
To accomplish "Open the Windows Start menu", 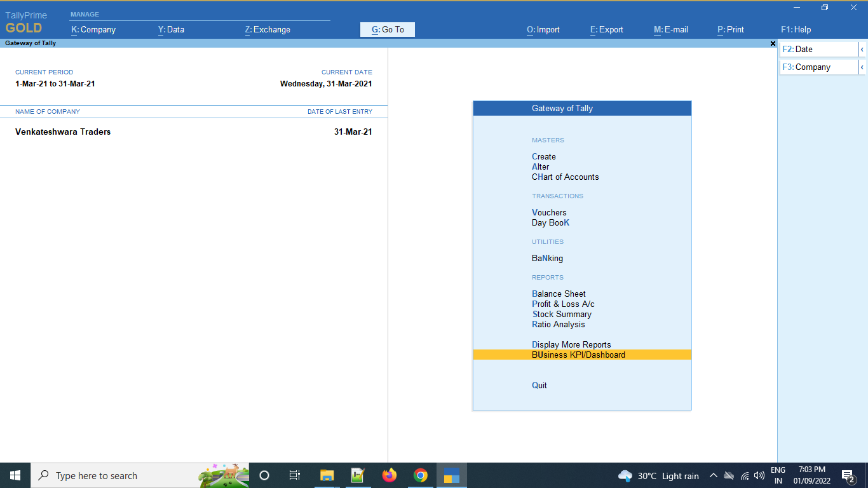I will [15, 475].
